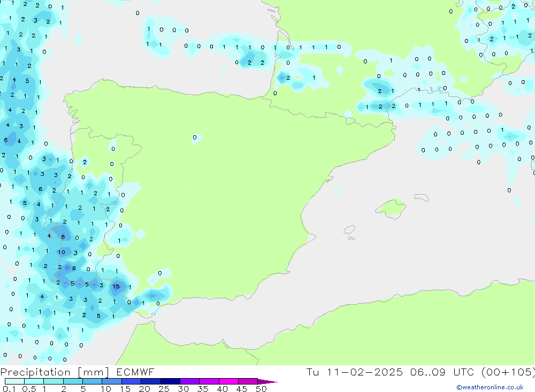
Task: Click the '35' legend scale label
Action: point(203,389)
